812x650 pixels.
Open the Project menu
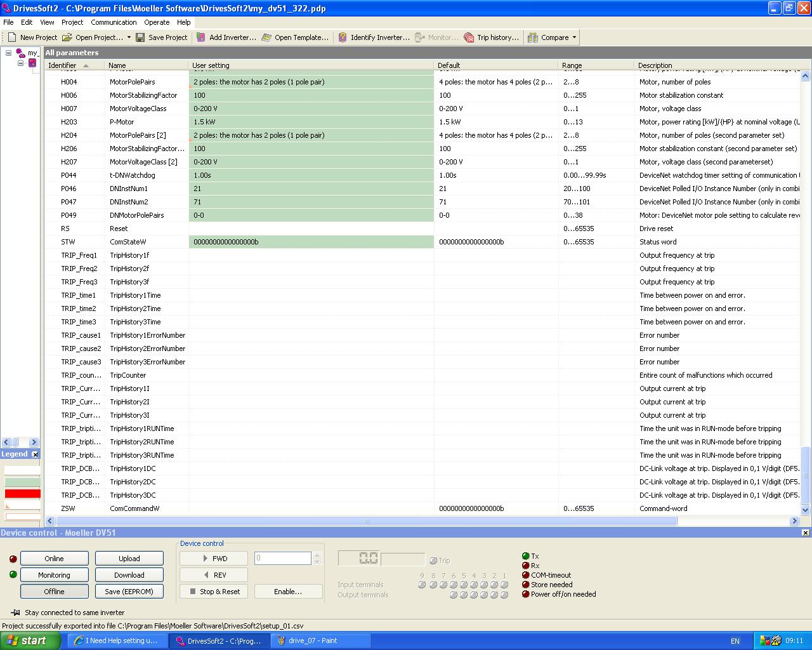pyautogui.click(x=72, y=22)
